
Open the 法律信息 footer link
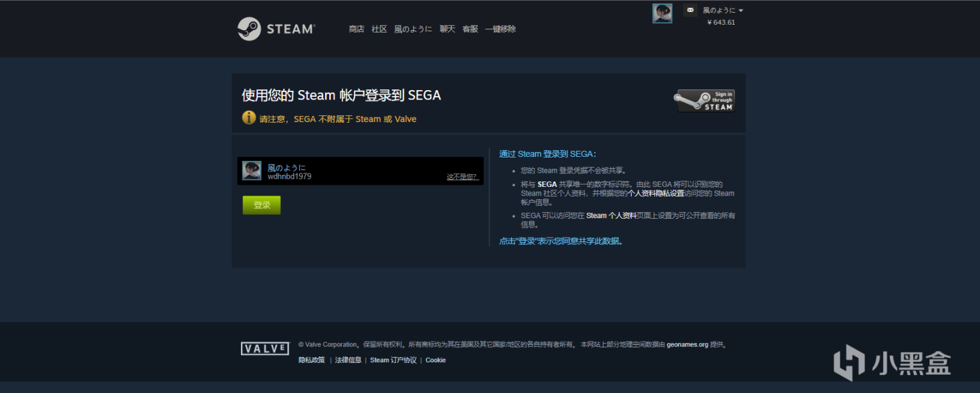click(348, 360)
